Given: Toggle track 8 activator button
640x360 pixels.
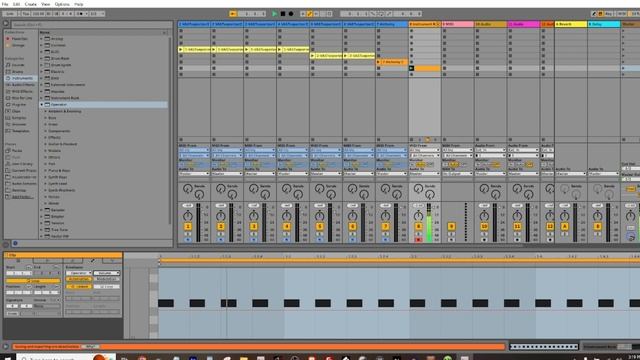Looking at the screenshot, I should pos(418,226).
